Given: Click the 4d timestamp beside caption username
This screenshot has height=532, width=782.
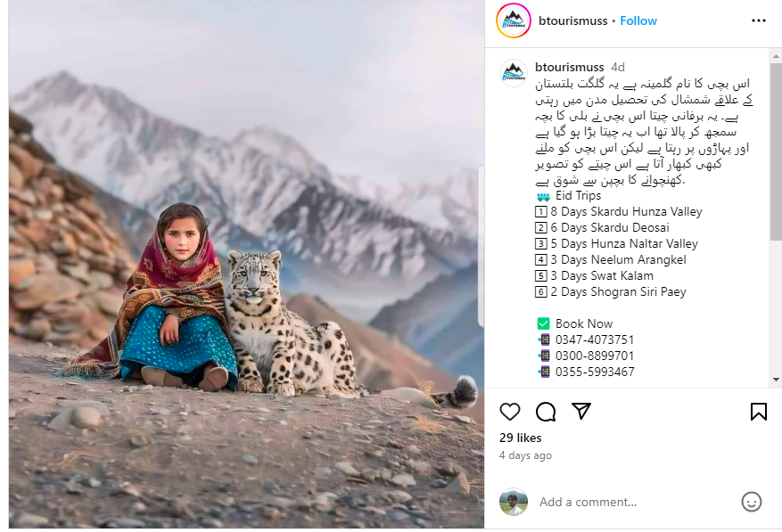Looking at the screenshot, I should coord(617,68).
